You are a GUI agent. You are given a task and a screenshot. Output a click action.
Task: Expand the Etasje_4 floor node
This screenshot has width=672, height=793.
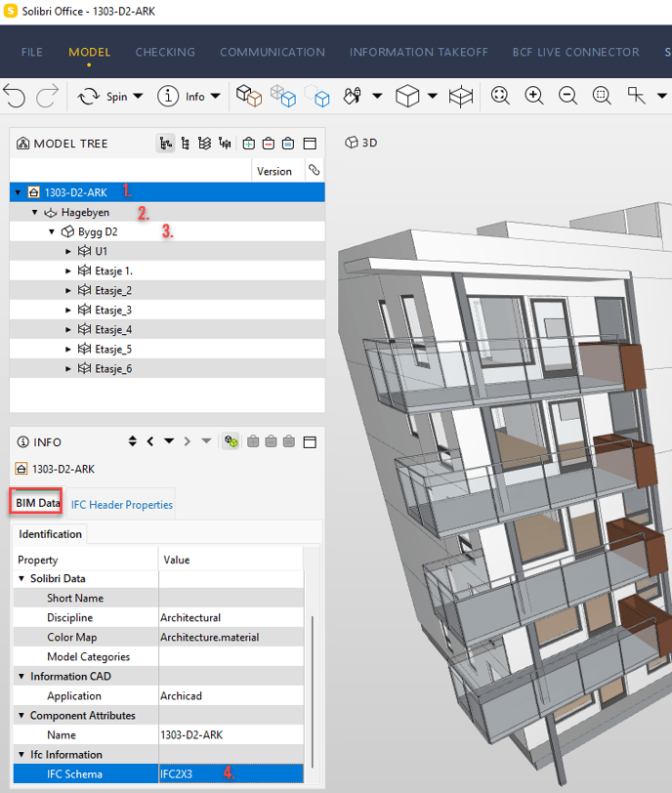[68, 330]
